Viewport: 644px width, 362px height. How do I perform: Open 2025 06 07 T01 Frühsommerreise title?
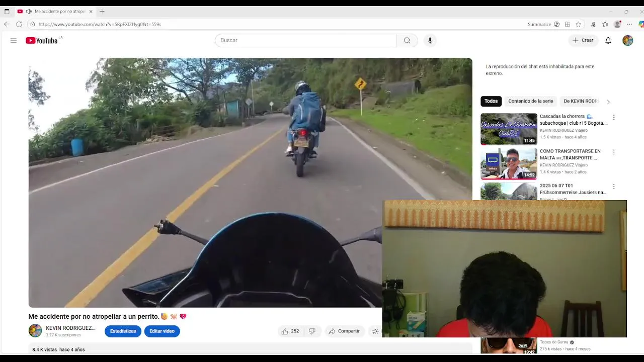click(573, 189)
